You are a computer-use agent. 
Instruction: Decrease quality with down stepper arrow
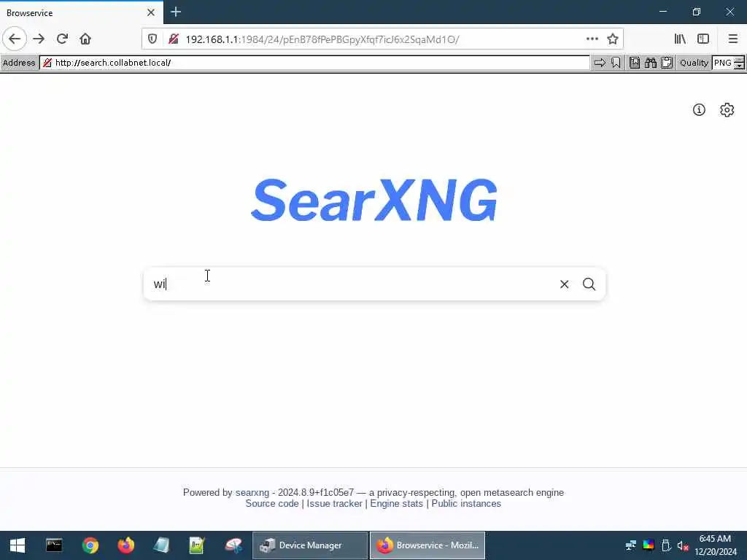[x=740, y=66]
